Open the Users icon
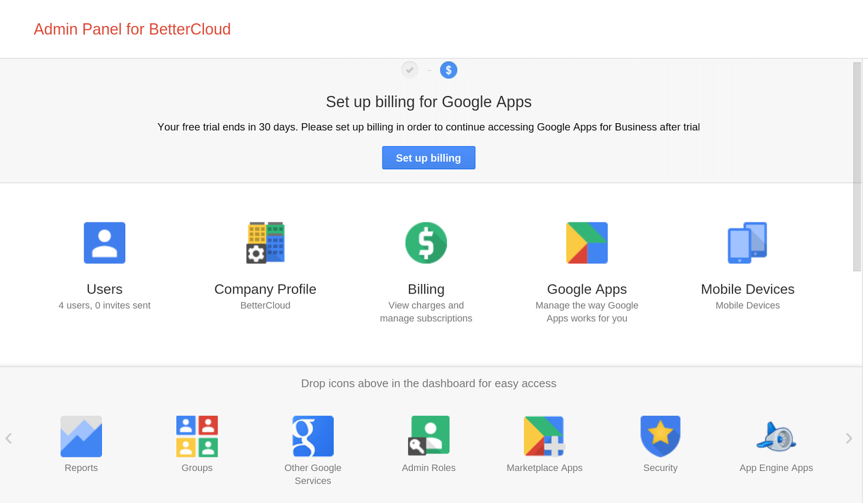Screen dimensions: 868x503 pyautogui.click(x=105, y=243)
